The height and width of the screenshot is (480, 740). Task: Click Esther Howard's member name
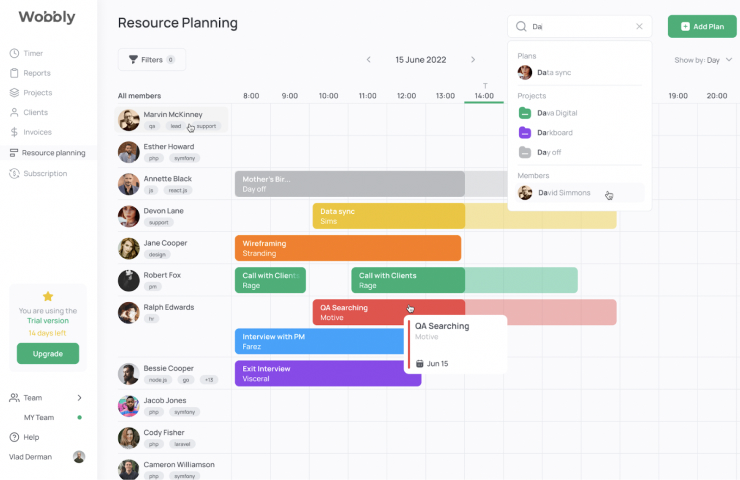point(168,146)
